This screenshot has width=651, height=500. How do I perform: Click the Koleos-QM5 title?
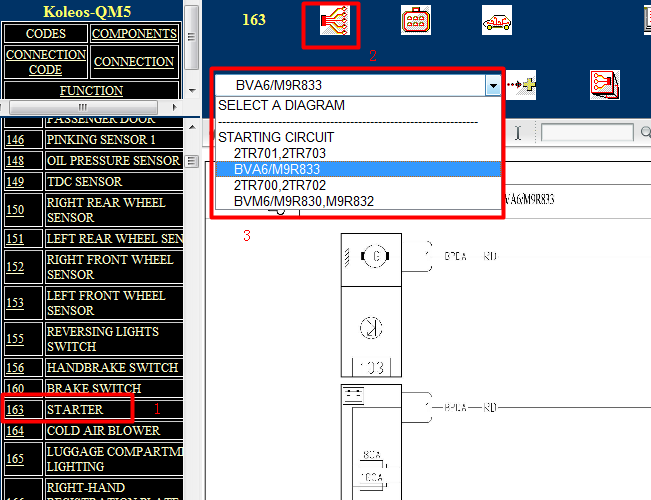87,12
